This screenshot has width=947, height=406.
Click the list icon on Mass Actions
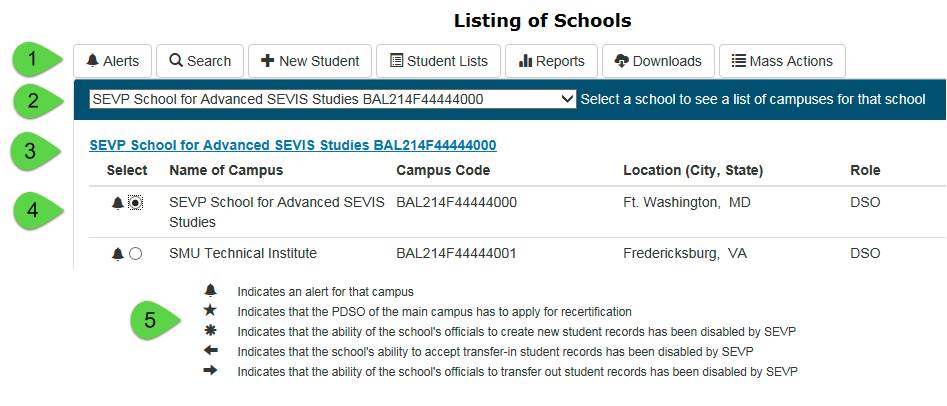[x=739, y=61]
